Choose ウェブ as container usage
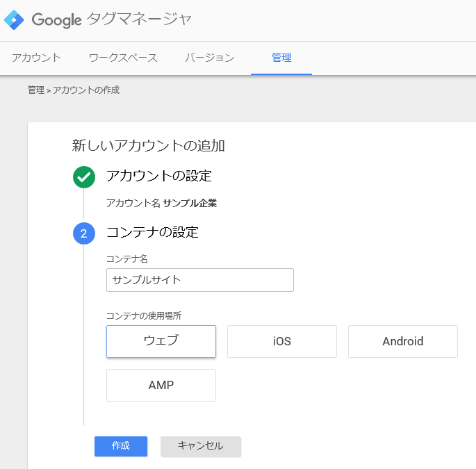Image resolution: width=476 pixels, height=469 pixels. pyautogui.click(x=161, y=342)
